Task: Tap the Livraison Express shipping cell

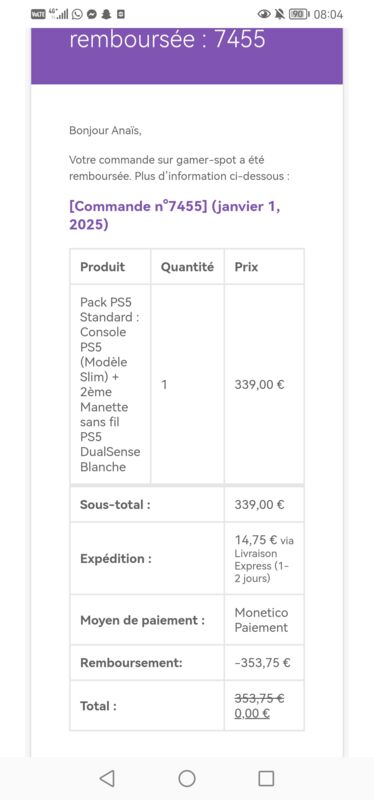Action: tap(264, 559)
